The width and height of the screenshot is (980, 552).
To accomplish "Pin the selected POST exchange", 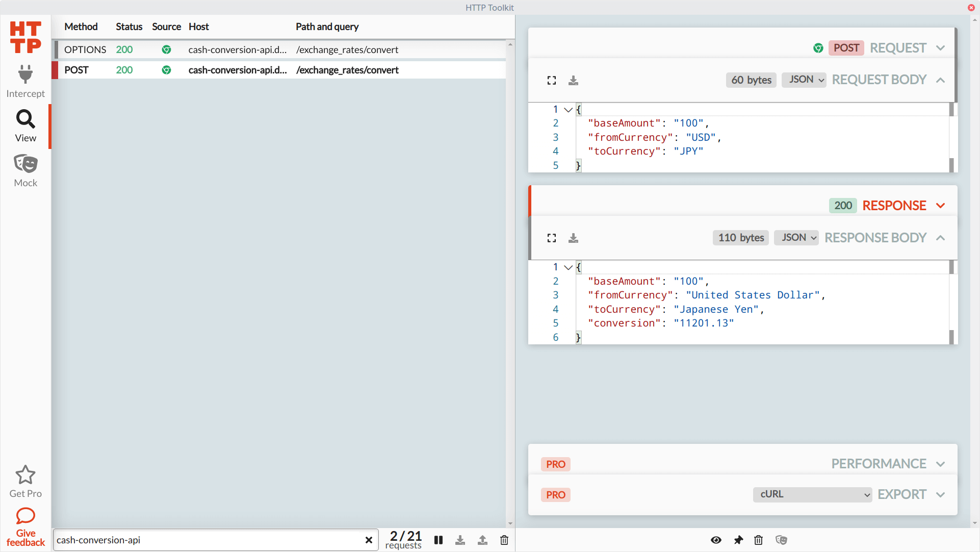I will coord(737,540).
